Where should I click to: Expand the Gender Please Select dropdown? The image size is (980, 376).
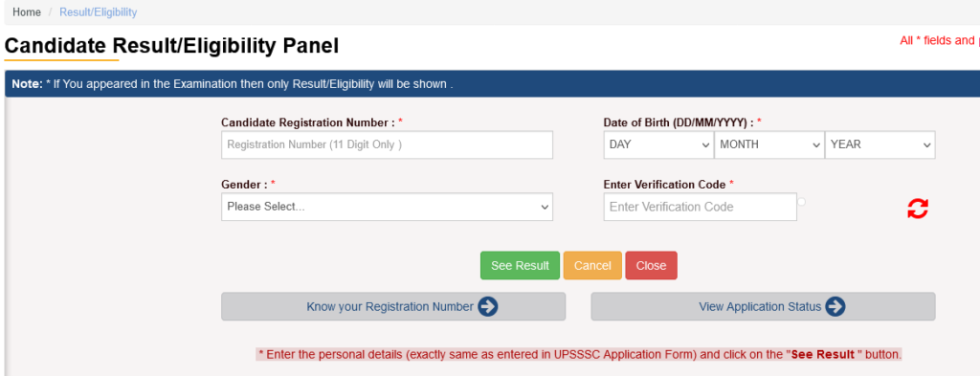tap(387, 207)
